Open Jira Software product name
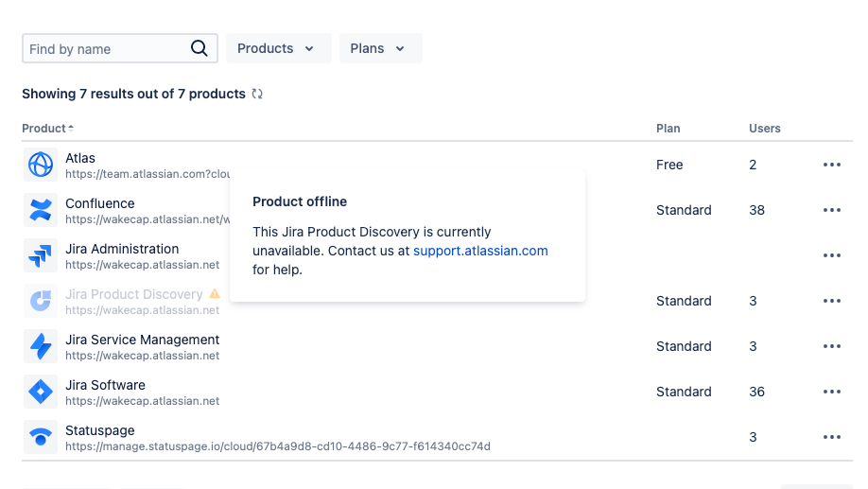The height and width of the screenshot is (489, 868). 105,385
